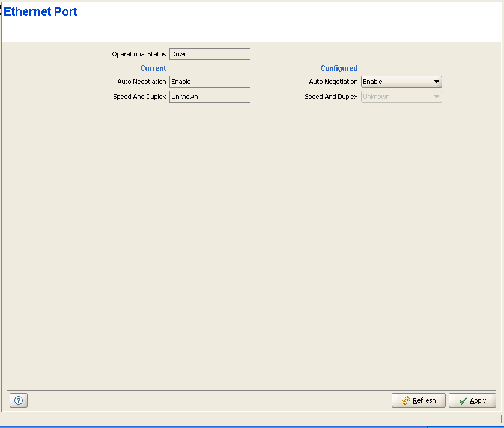Click the Auto Negotiation label under Current
Image resolution: width=504 pixels, height=428 pixels.
click(x=142, y=82)
